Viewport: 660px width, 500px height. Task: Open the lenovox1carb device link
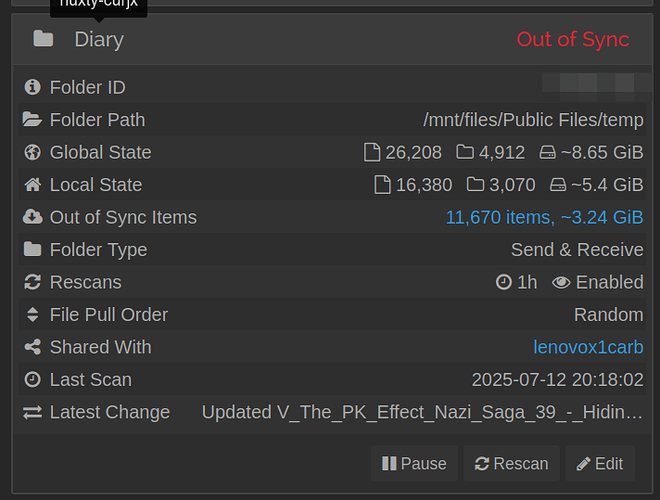[588, 347]
